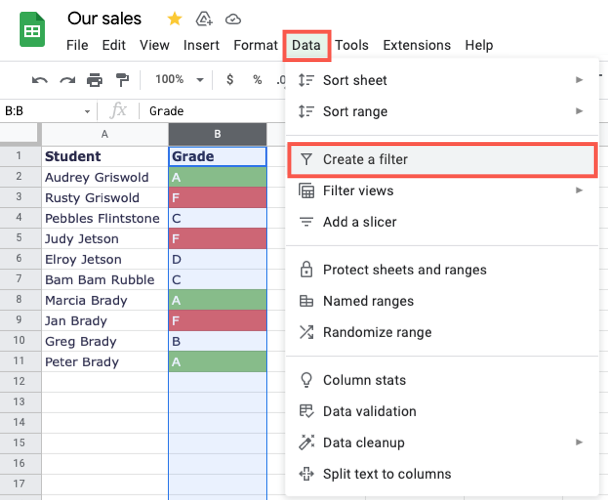The image size is (608, 500).
Task: Choose Split text to columns
Action: click(x=442, y=474)
